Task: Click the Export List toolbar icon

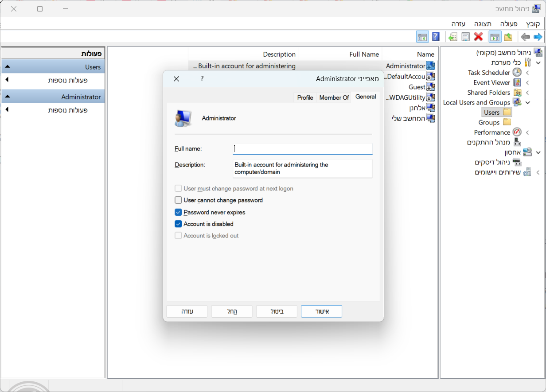Action: click(x=452, y=37)
